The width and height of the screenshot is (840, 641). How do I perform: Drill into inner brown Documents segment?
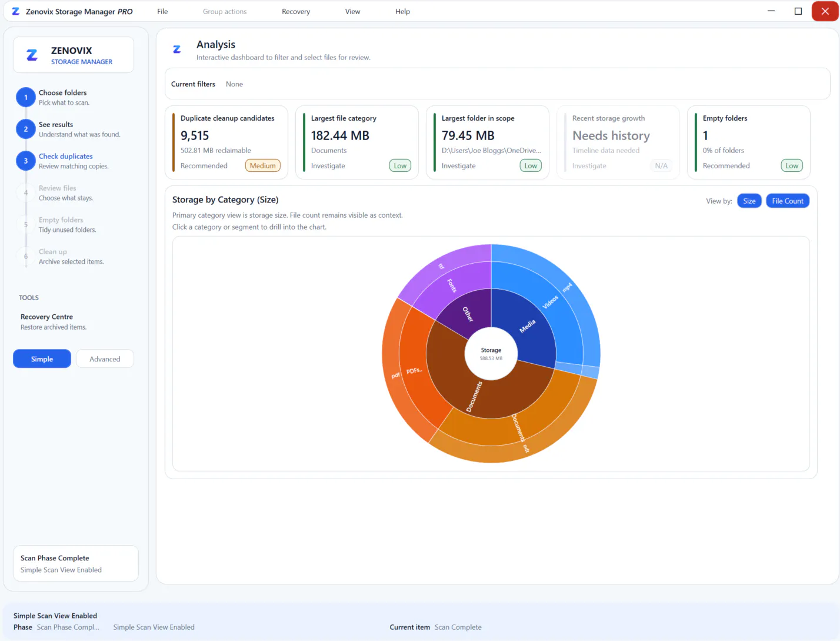(474, 396)
